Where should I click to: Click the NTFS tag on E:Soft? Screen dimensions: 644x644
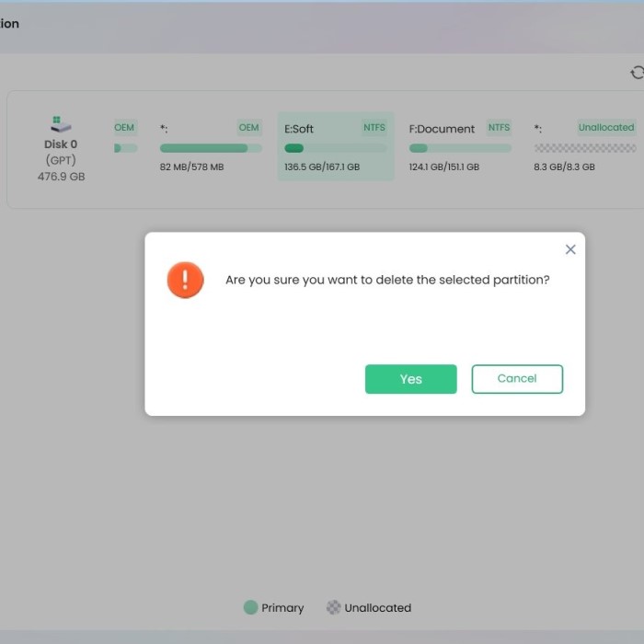(x=374, y=127)
